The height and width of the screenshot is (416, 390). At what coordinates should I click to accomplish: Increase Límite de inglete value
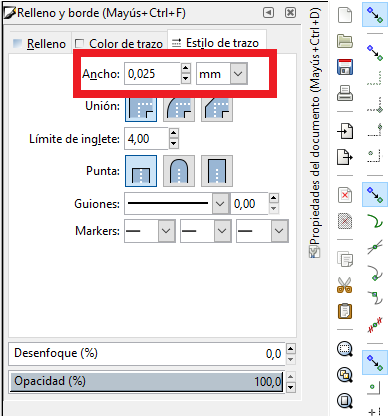coord(173,133)
